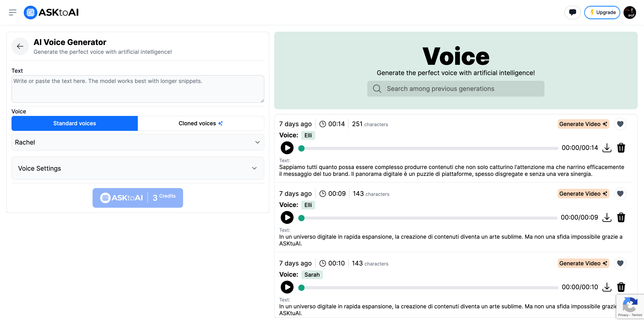Expand the Voice Settings section
The width and height of the screenshot is (644, 324).
(x=138, y=168)
